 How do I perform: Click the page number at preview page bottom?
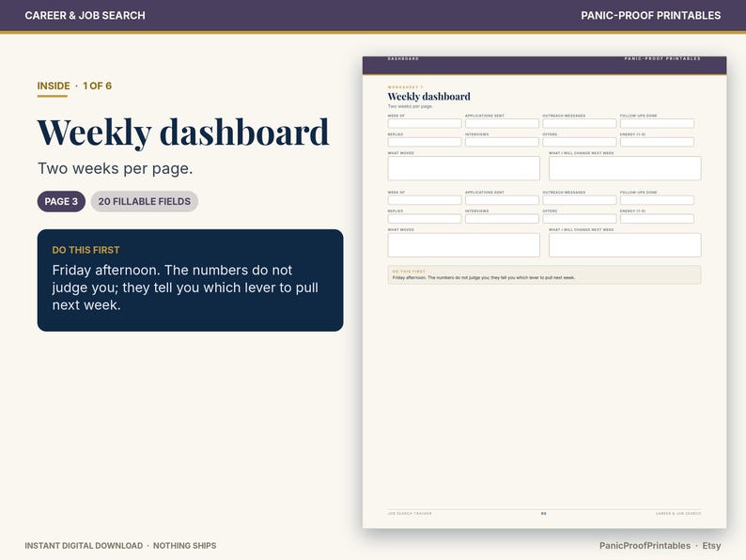coord(544,513)
